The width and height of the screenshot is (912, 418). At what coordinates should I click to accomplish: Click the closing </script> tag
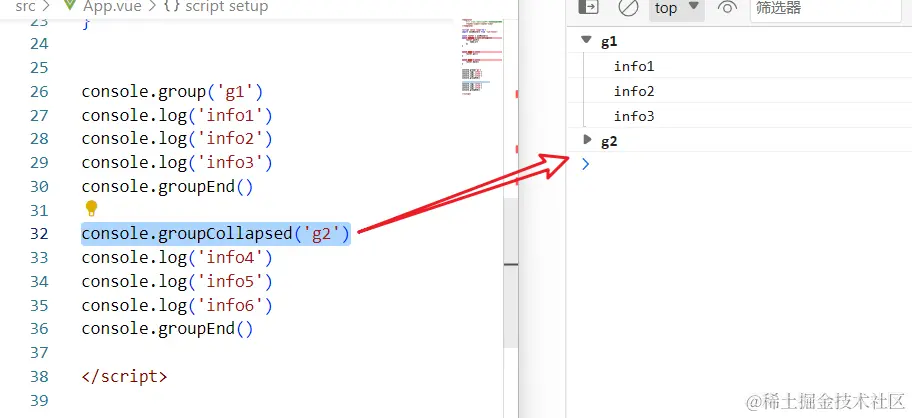pos(124,376)
